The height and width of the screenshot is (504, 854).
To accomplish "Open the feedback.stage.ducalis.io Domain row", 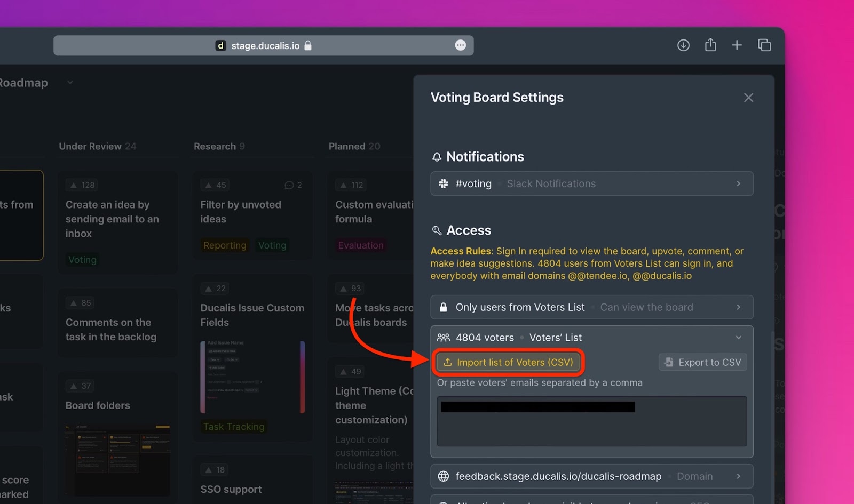I will pos(592,476).
